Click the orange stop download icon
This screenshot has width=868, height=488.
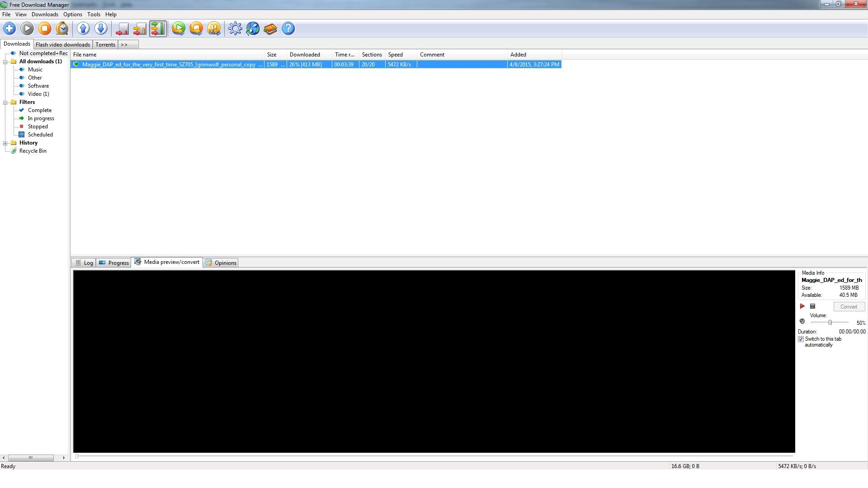point(45,29)
